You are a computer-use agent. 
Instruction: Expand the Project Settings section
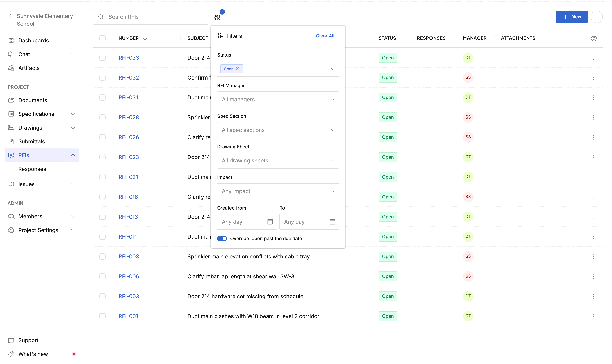point(73,230)
